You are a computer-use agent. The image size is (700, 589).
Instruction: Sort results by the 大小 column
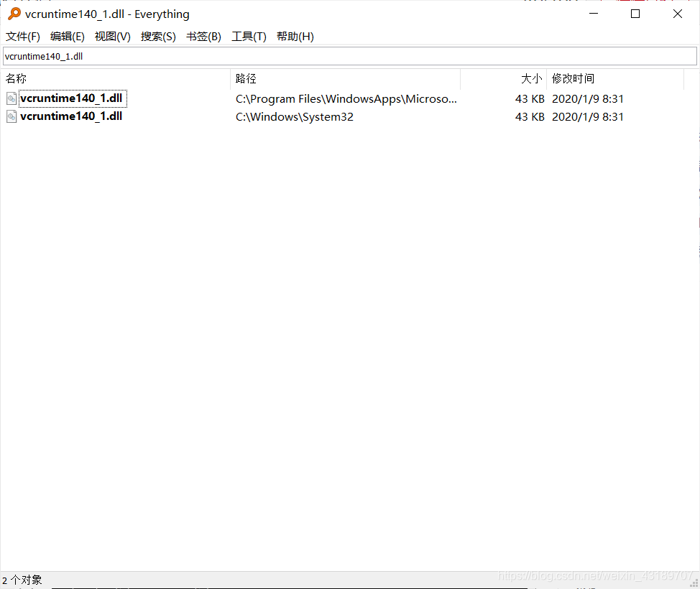coord(530,78)
